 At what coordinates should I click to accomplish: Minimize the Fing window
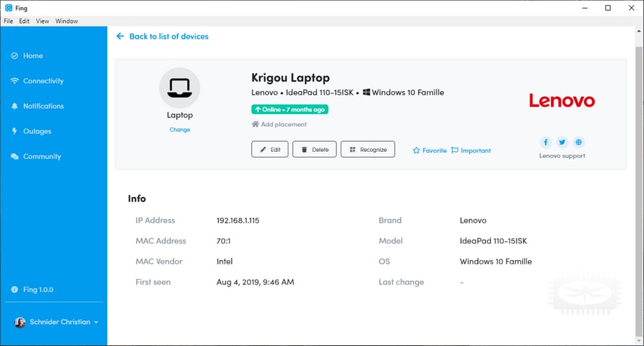pos(585,8)
